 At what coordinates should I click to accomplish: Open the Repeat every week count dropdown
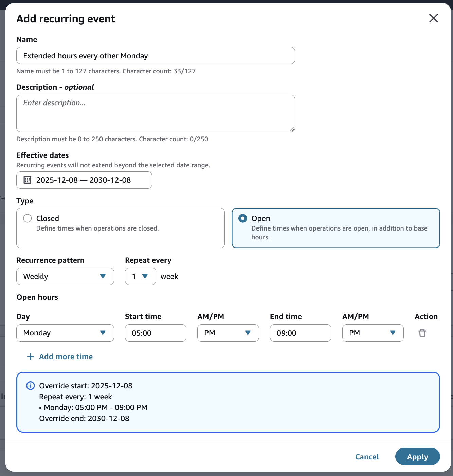tap(140, 276)
